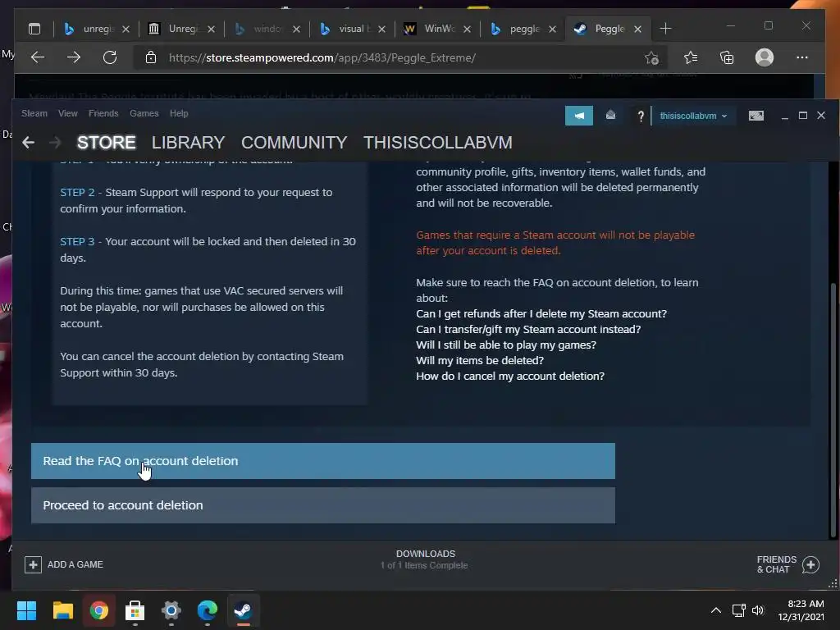The image size is (840, 630).
Task: Open Edge collections icon
Action: tap(727, 57)
